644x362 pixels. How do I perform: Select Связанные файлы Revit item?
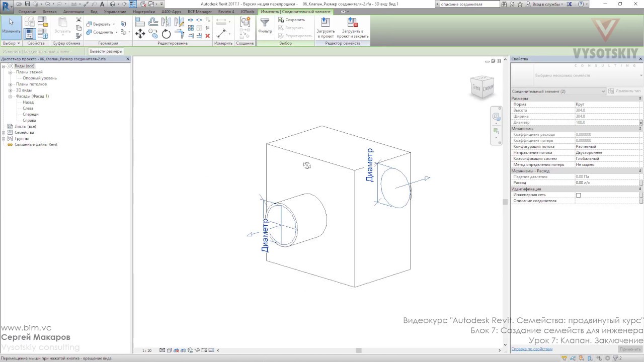click(x=36, y=144)
